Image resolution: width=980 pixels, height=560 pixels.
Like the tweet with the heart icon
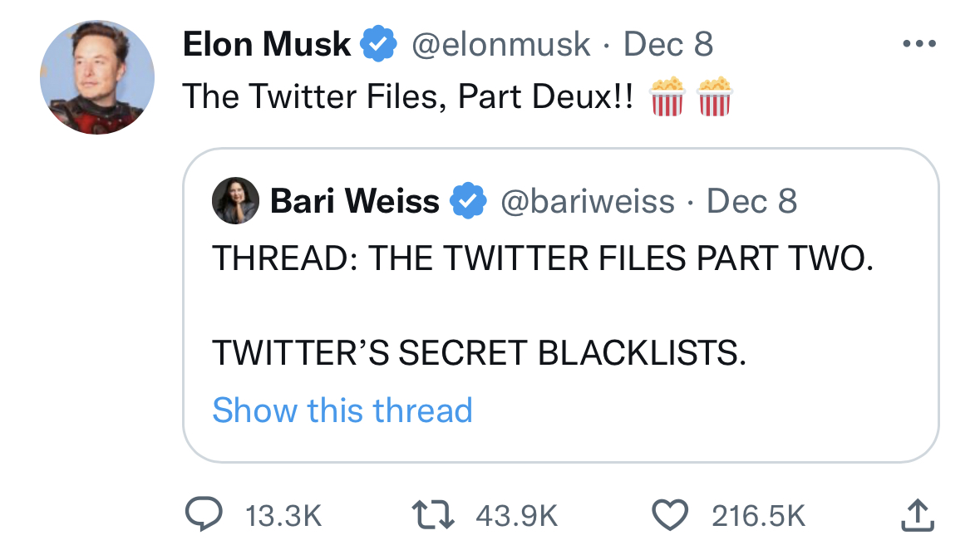coord(670,516)
